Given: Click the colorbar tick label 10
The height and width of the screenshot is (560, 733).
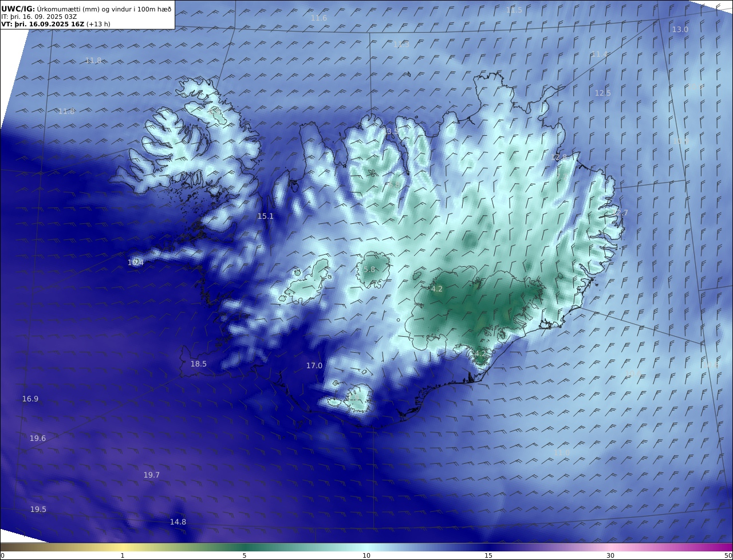Looking at the screenshot, I should pos(366,556).
